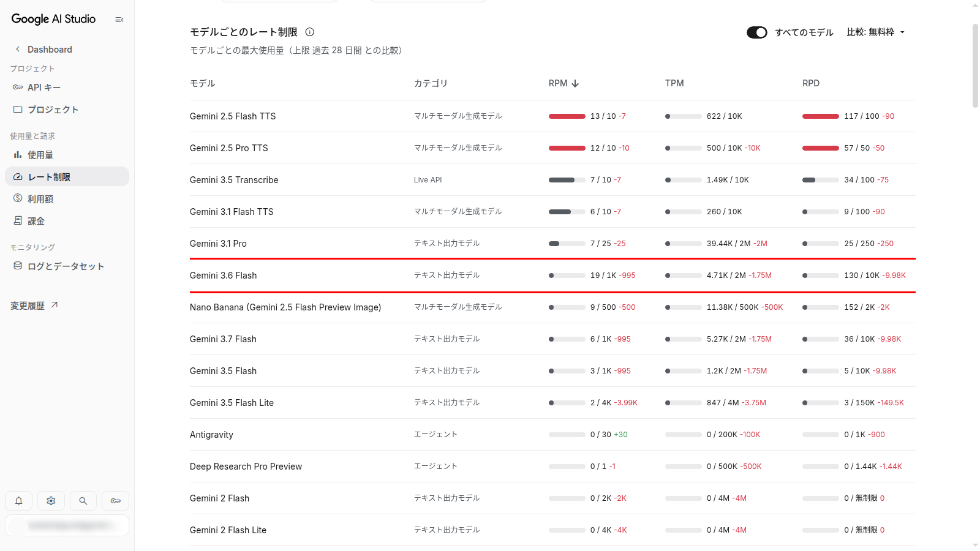980x551 pixels.
Task: Click the Gemini 2.5 Pro TTS model name
Action: pos(229,148)
